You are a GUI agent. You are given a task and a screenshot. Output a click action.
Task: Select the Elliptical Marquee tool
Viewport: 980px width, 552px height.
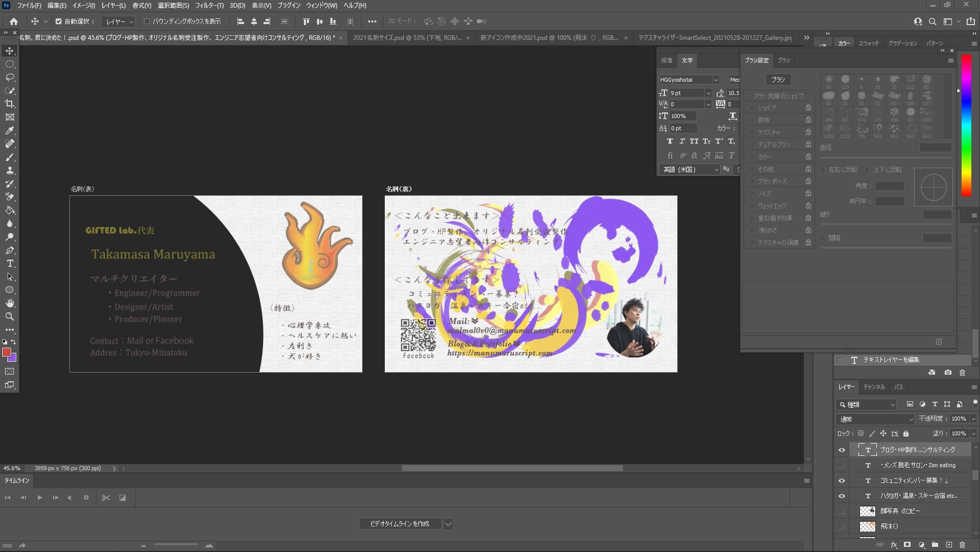pos(10,64)
